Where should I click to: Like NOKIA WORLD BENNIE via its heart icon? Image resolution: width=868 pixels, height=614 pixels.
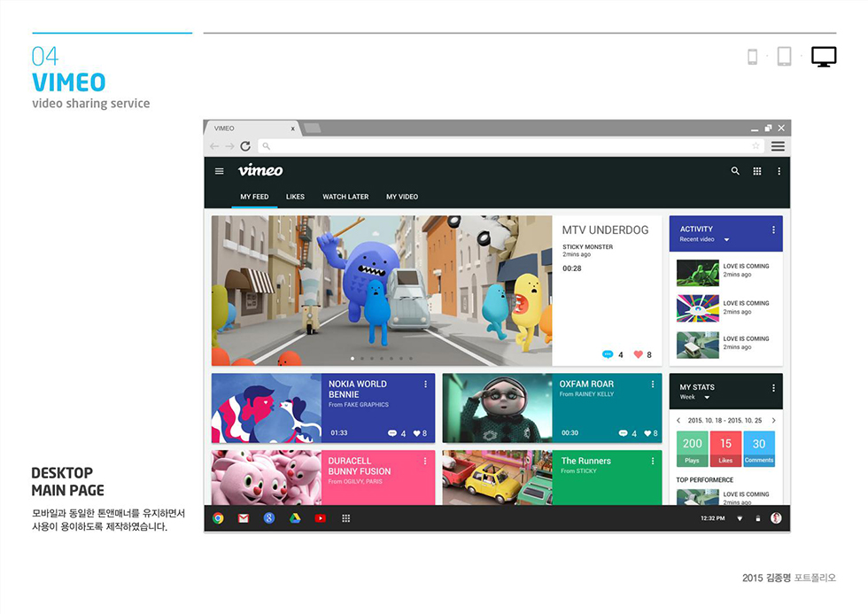tap(419, 433)
